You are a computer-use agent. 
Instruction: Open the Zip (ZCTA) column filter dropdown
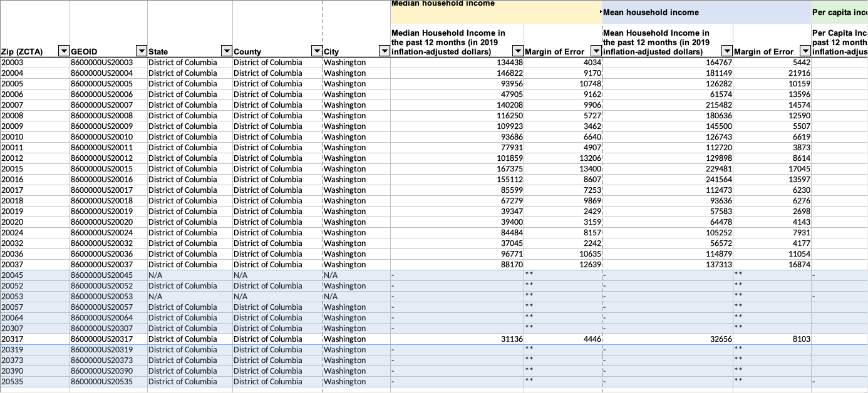[x=63, y=51]
